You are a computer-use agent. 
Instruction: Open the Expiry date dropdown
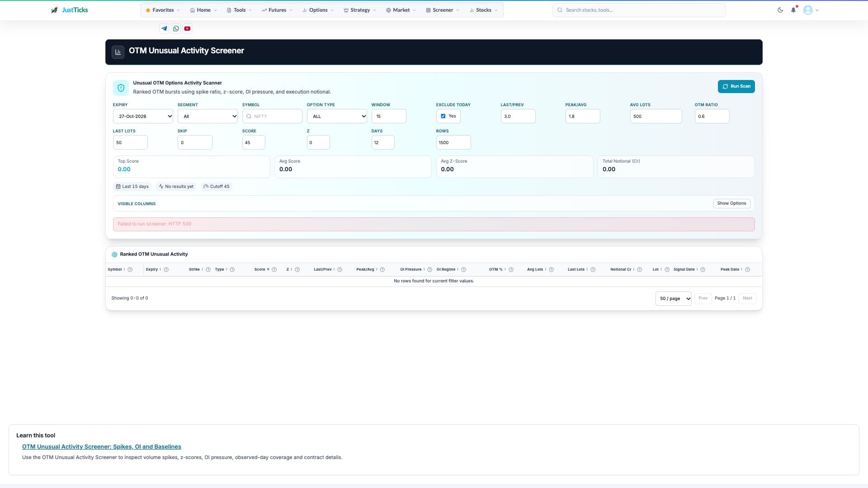pyautogui.click(x=143, y=116)
